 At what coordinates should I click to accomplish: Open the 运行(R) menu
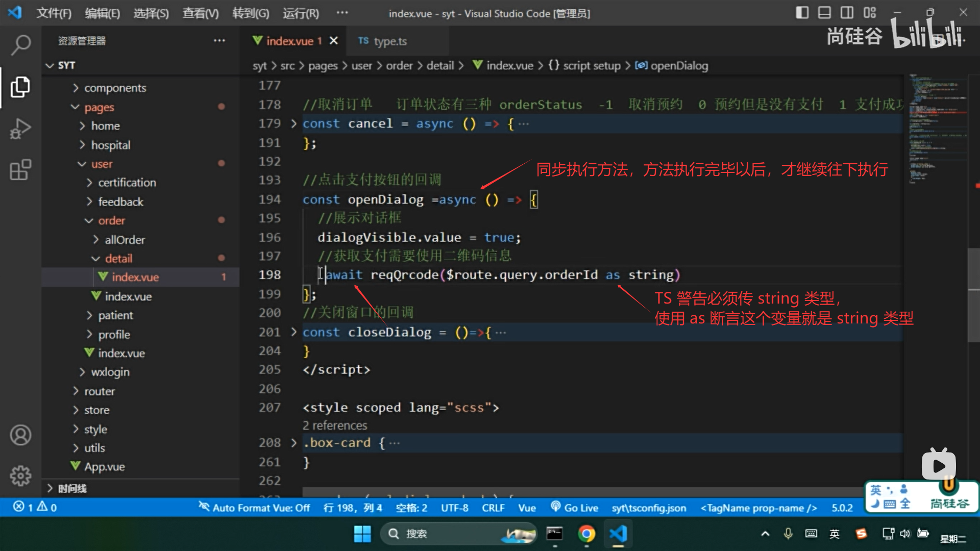click(301, 14)
